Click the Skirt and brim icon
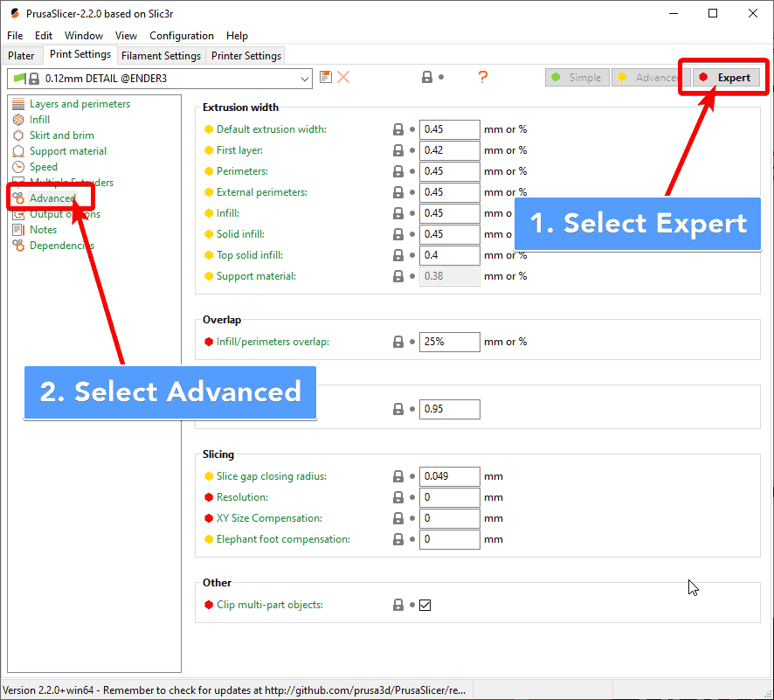774x700 pixels. pos(18,135)
